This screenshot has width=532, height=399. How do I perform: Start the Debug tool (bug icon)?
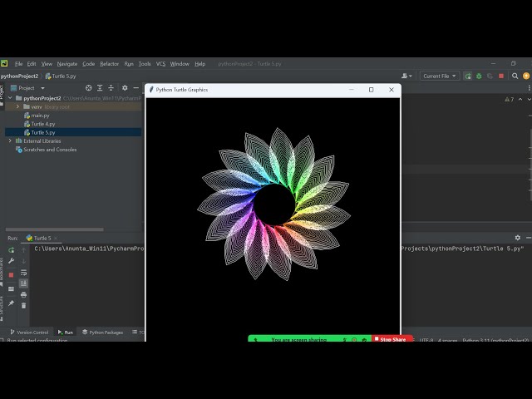coord(479,76)
